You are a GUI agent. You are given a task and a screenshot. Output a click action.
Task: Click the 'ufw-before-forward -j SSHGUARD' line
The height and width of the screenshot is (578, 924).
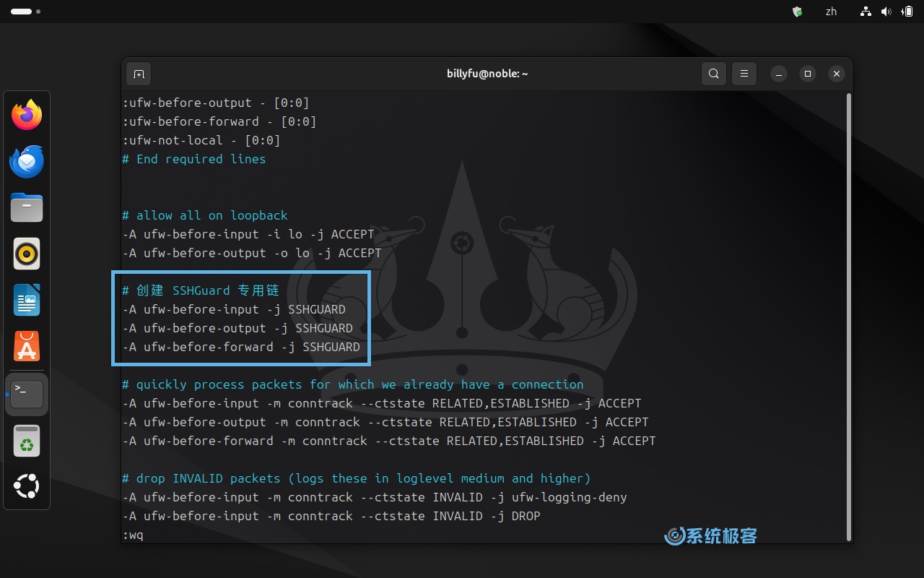pyautogui.click(x=241, y=347)
